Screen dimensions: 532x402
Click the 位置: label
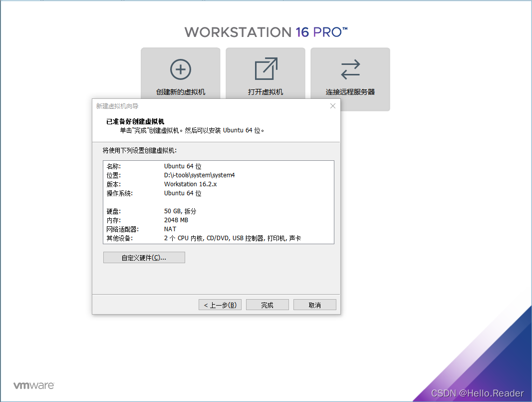114,175
